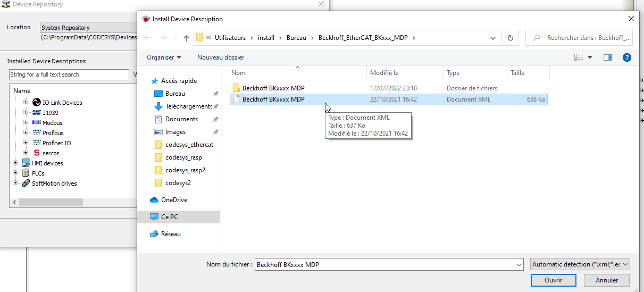
Task: Toggle the preview pane icon
Action: pyautogui.click(x=608, y=57)
